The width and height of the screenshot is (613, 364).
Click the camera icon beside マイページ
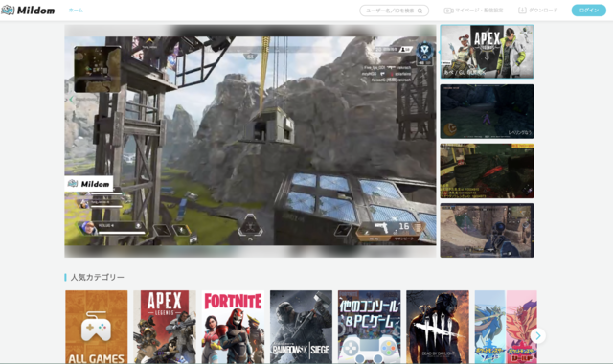tap(448, 11)
